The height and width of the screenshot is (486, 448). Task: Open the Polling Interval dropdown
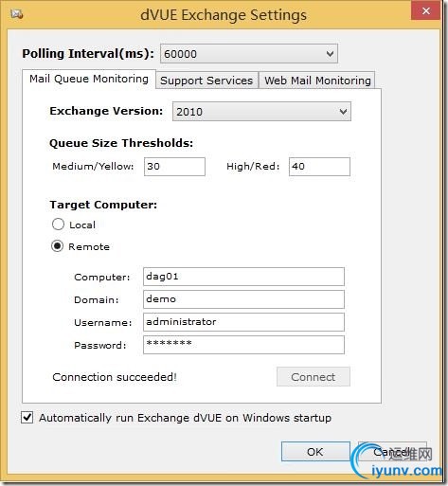coord(249,54)
